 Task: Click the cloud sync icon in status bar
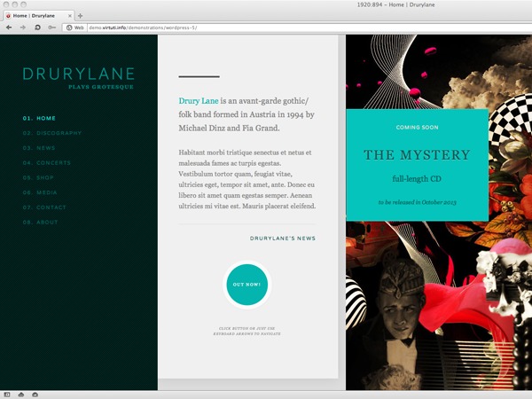21,395
